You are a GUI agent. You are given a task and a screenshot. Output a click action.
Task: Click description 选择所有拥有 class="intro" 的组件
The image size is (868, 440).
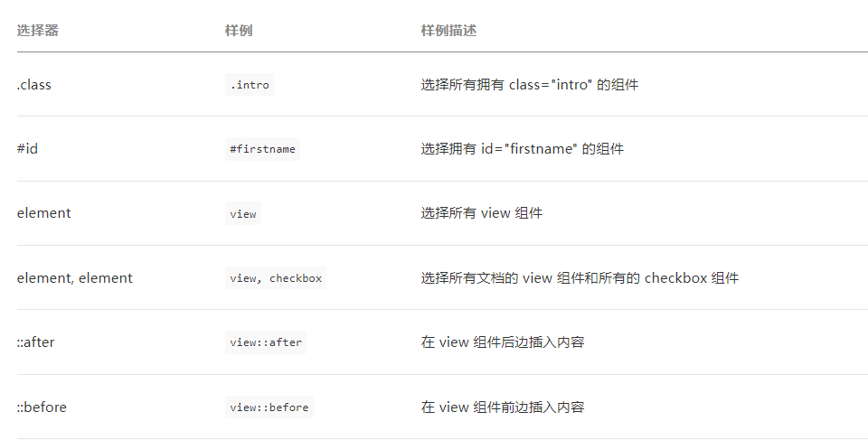530,85
